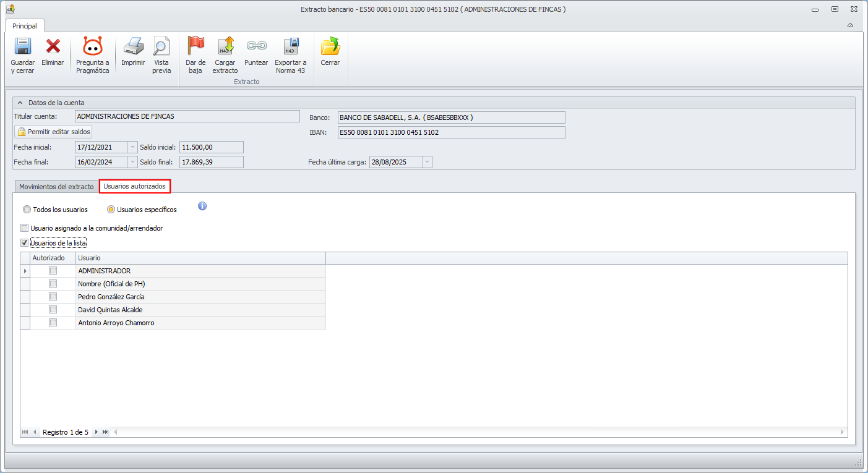This screenshot has height=473, width=868.
Task: Go to next record arrow
Action: 96,432
